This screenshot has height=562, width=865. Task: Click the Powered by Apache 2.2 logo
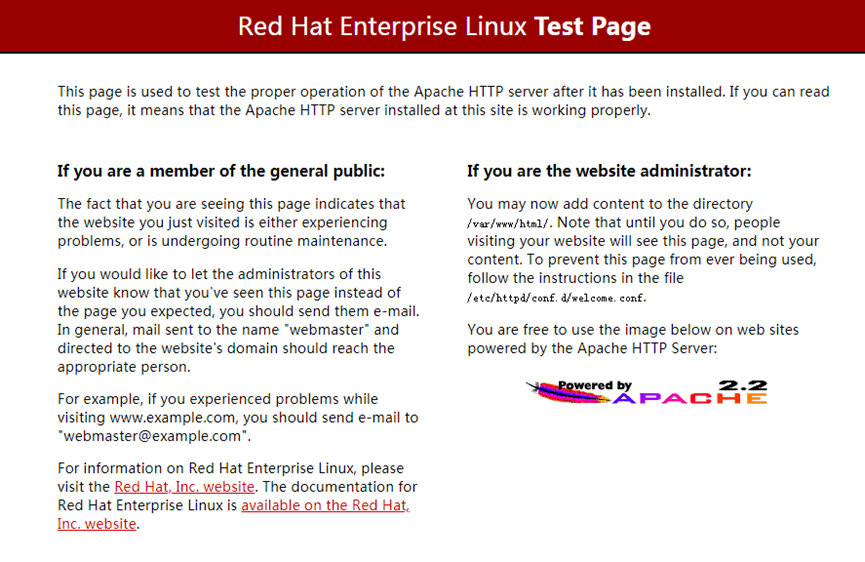tap(647, 392)
